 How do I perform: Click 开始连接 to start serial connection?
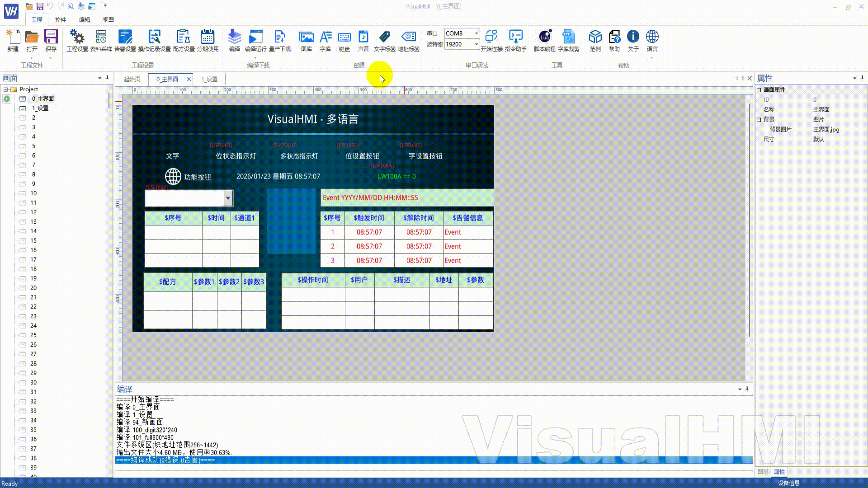point(491,40)
